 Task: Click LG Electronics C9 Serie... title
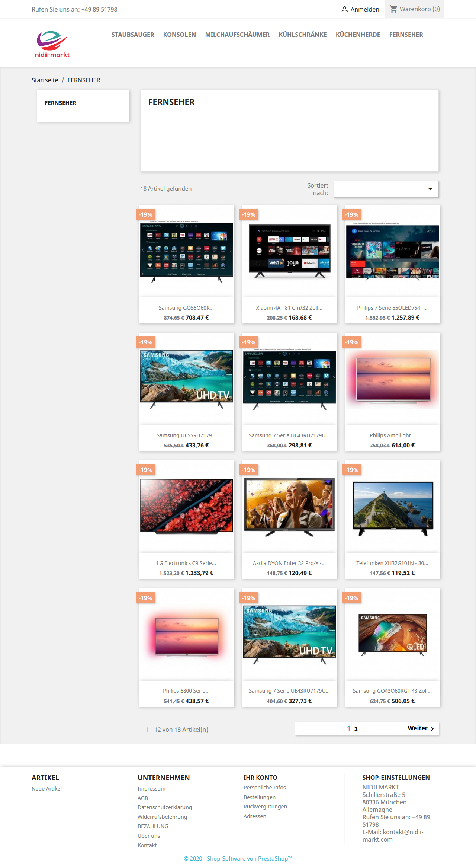[186, 563]
